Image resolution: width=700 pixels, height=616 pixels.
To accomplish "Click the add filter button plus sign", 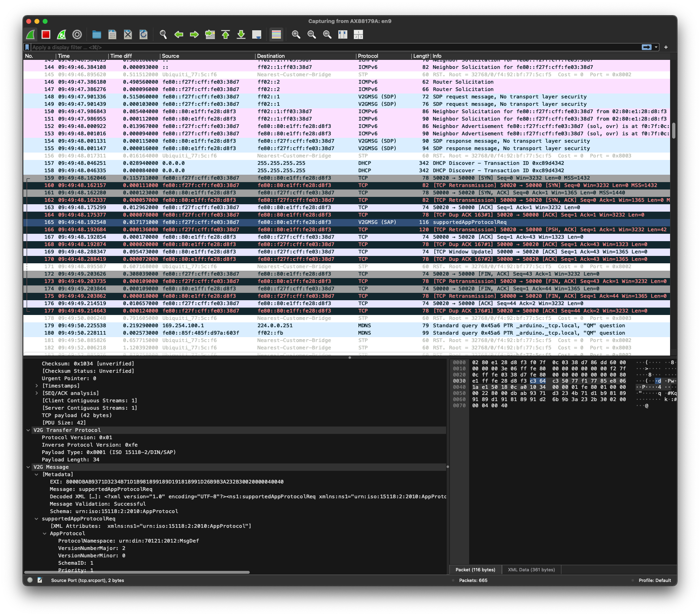I will [x=666, y=47].
